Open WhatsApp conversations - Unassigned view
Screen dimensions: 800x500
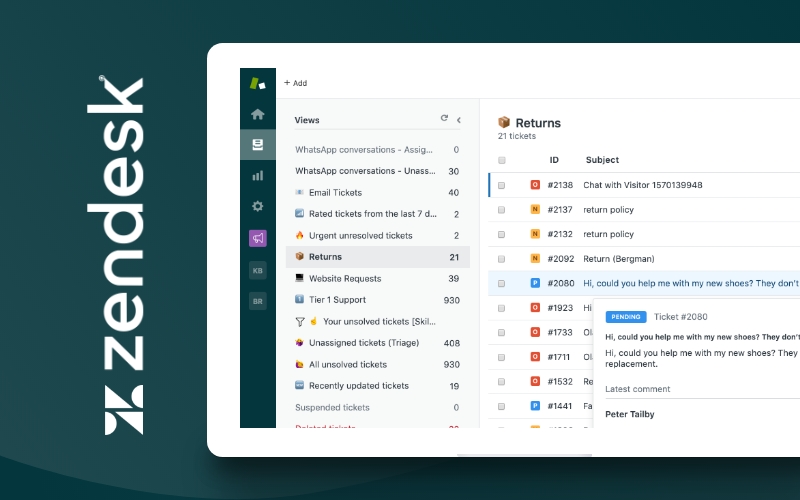point(377,171)
